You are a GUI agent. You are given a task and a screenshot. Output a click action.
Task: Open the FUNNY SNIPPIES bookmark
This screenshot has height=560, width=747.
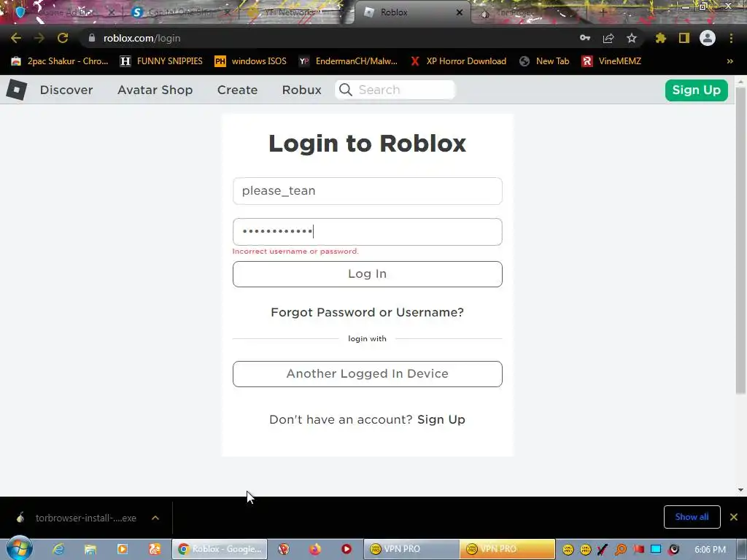pyautogui.click(x=161, y=61)
